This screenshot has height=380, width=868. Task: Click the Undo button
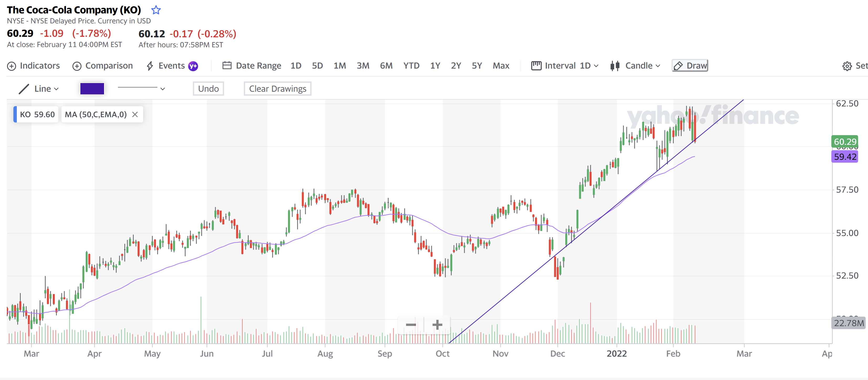(208, 89)
